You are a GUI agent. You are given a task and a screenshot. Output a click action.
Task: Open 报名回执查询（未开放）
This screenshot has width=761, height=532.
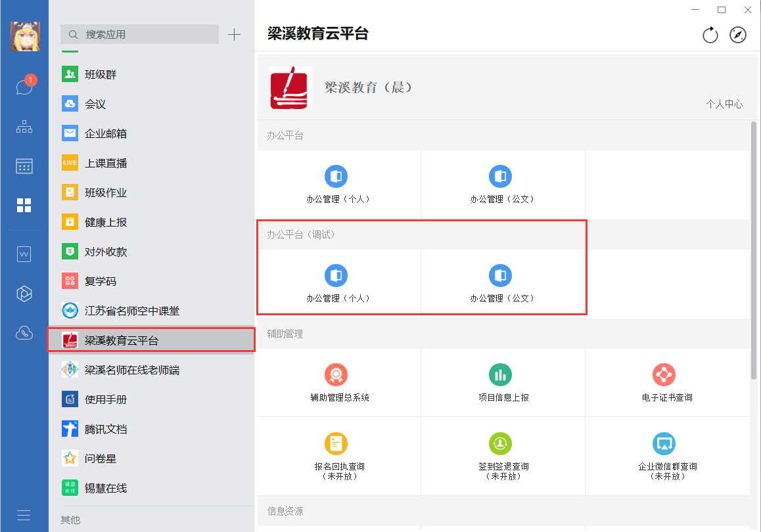(x=338, y=456)
